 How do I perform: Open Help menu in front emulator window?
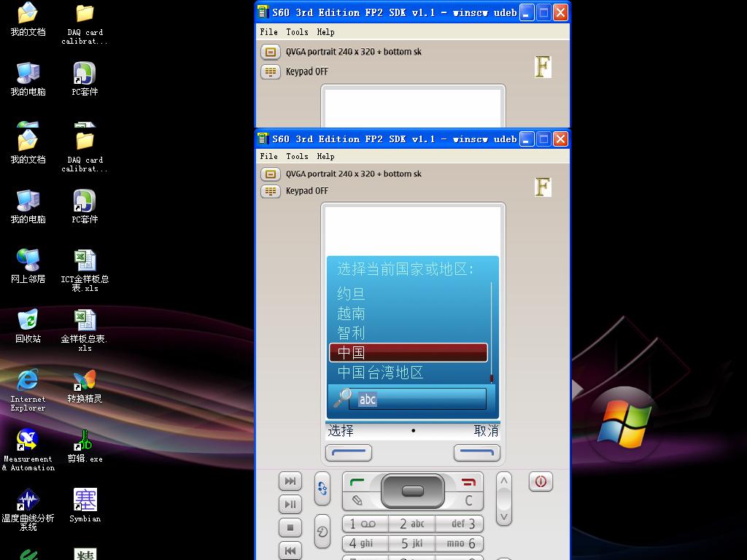click(326, 156)
